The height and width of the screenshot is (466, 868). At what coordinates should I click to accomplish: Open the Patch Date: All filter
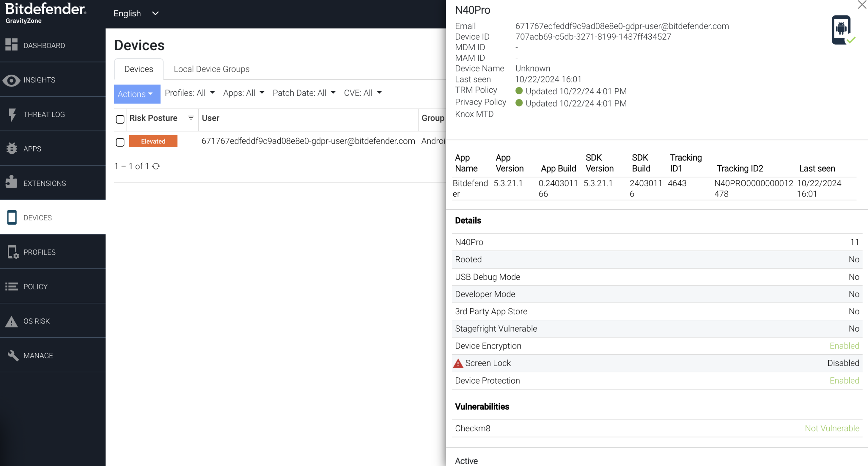304,93
